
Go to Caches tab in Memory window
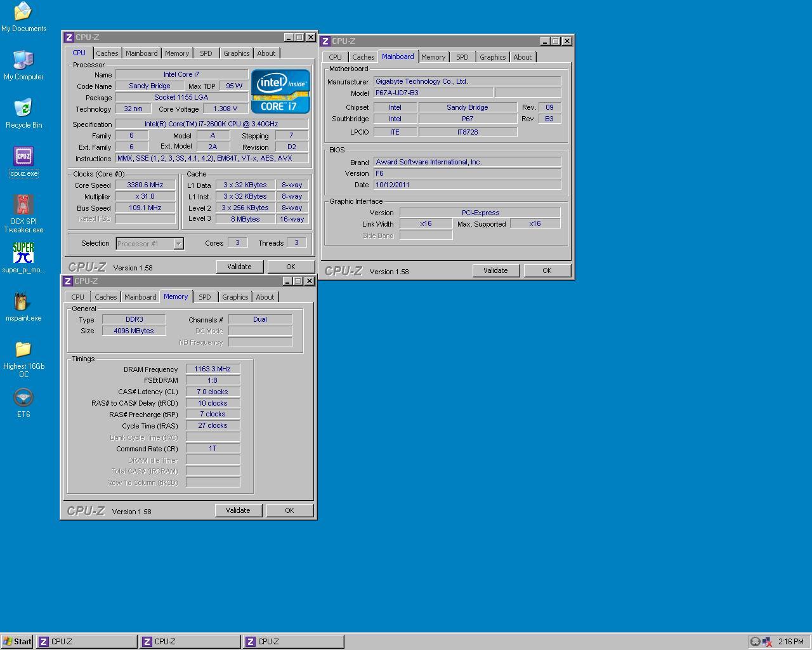(x=105, y=297)
